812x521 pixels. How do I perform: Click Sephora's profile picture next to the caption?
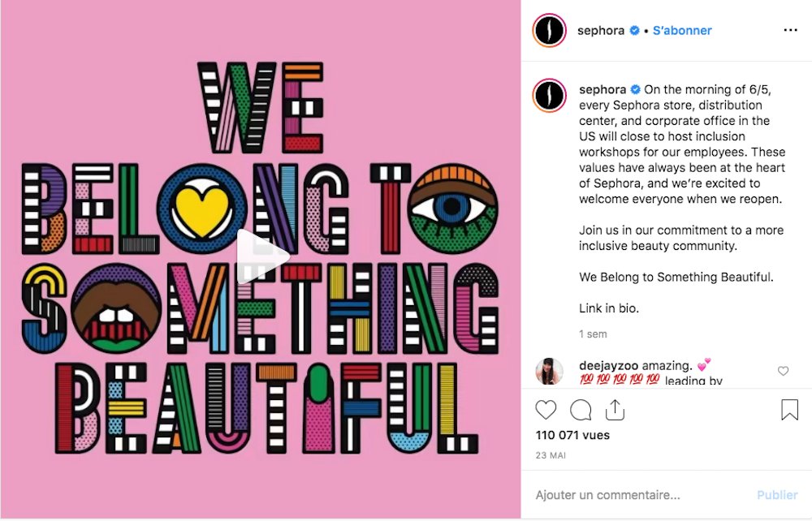click(x=549, y=95)
